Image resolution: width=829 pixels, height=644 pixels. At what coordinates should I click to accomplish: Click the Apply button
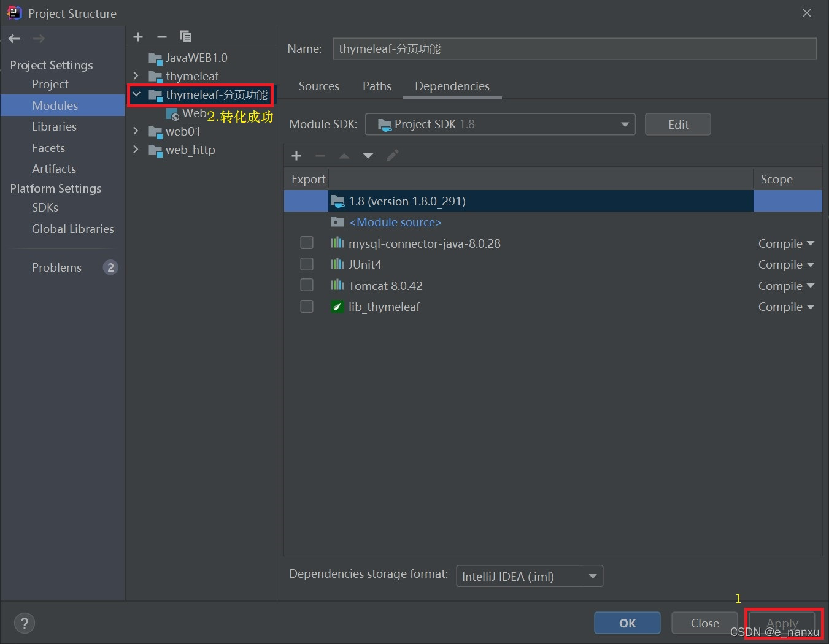[782, 623]
